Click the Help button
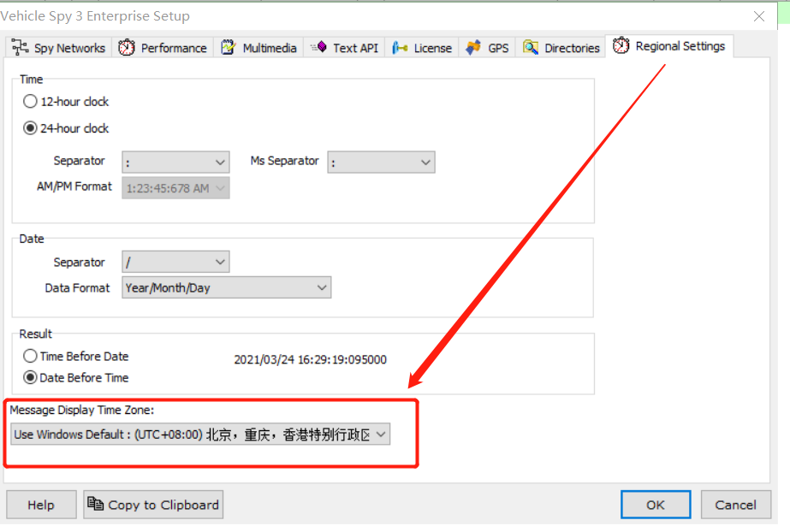The width and height of the screenshot is (790, 532). click(41, 505)
